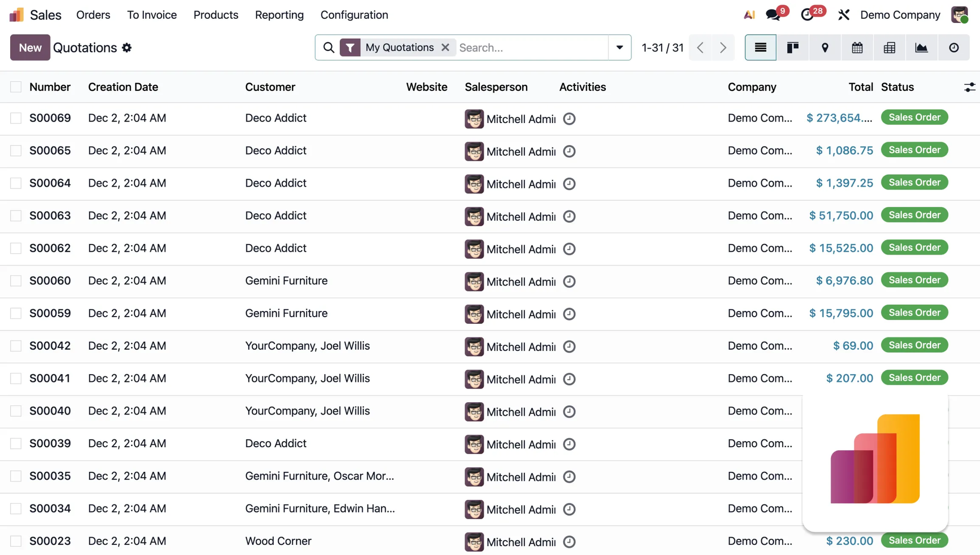Screen dimensions: 980x555
Task: Open the Products menu
Action: tap(216, 15)
